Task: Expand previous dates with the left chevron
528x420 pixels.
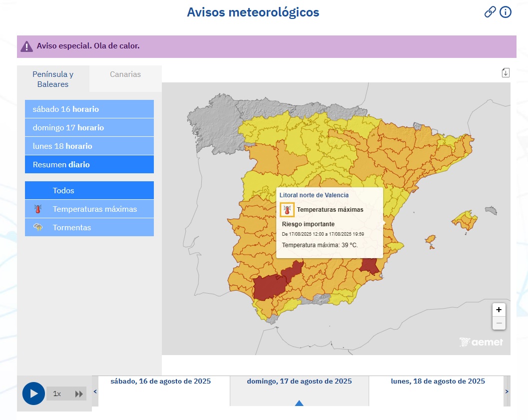Action: pos(95,391)
